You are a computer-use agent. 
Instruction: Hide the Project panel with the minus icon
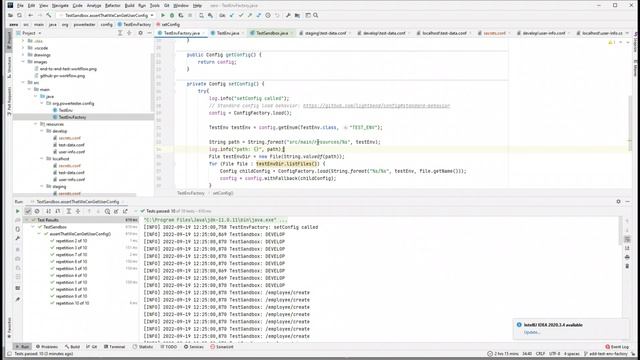point(149,33)
